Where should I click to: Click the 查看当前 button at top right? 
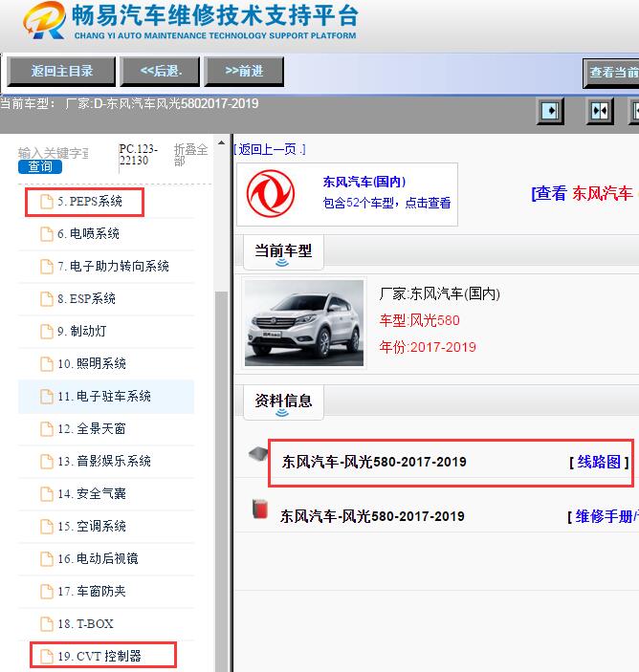click(611, 73)
